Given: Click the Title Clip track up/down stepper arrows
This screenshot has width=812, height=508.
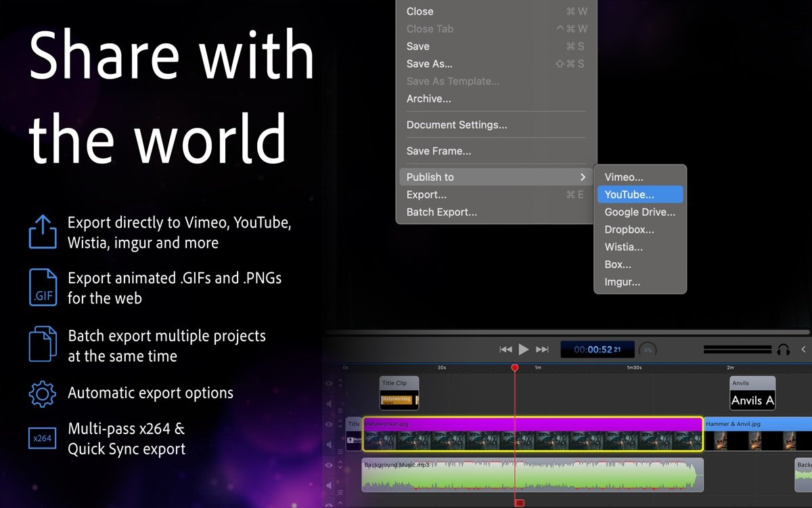Looking at the screenshot, I should (340, 383).
